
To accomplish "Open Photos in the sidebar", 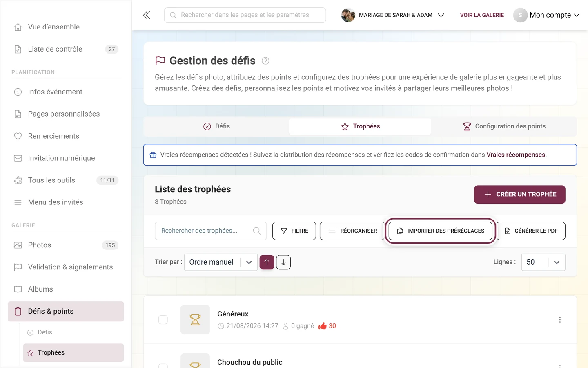I will pyautogui.click(x=66, y=245).
